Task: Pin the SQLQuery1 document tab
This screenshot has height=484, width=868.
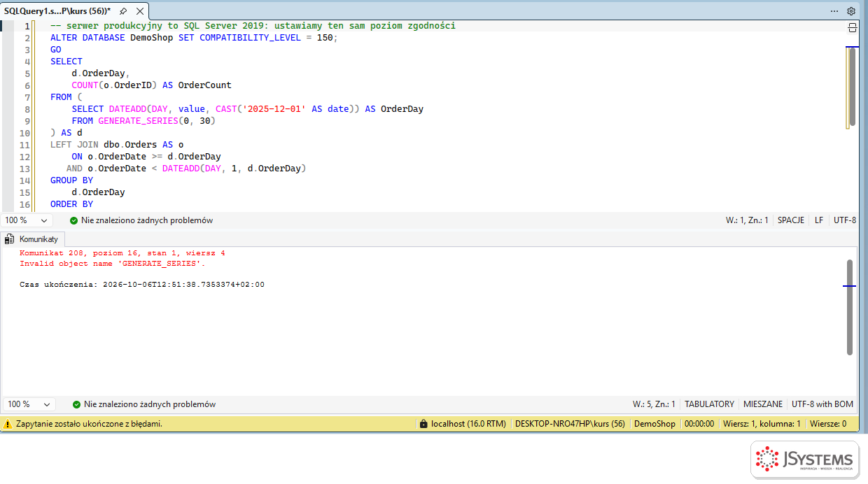Action: point(123,11)
